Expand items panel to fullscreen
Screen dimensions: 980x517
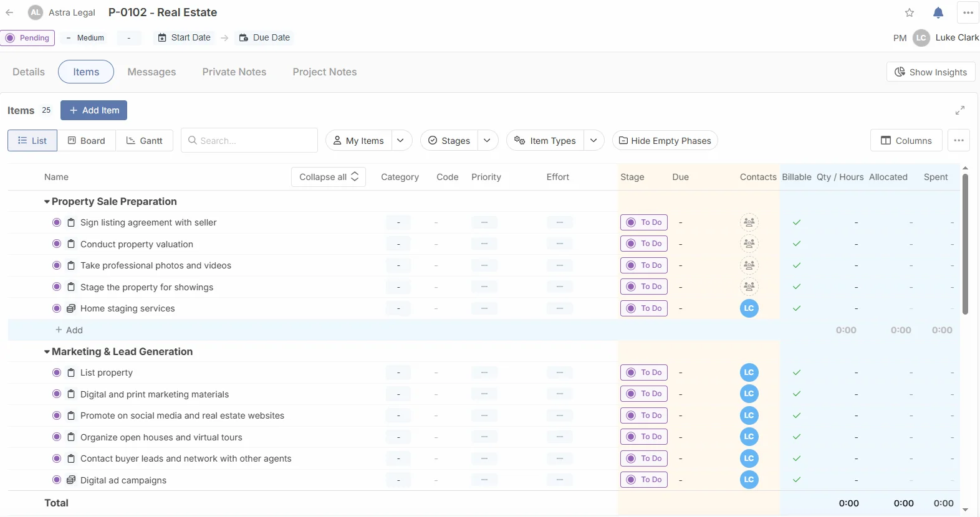960,110
